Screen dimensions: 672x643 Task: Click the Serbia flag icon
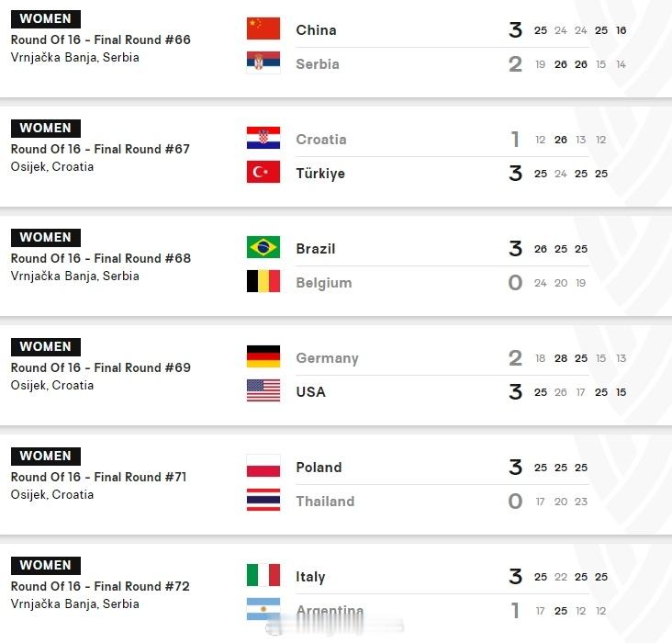pyautogui.click(x=263, y=62)
